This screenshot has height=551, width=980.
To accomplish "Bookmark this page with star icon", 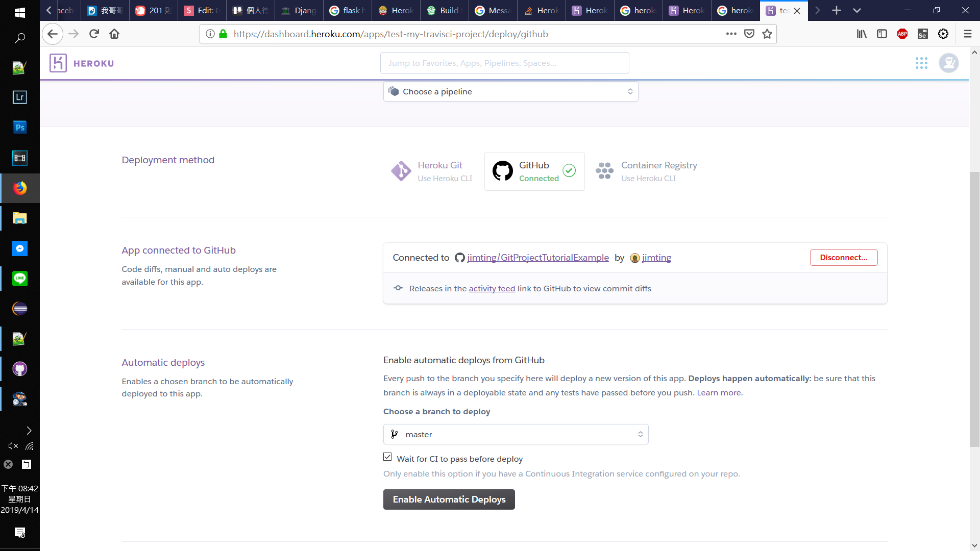I will click(767, 34).
